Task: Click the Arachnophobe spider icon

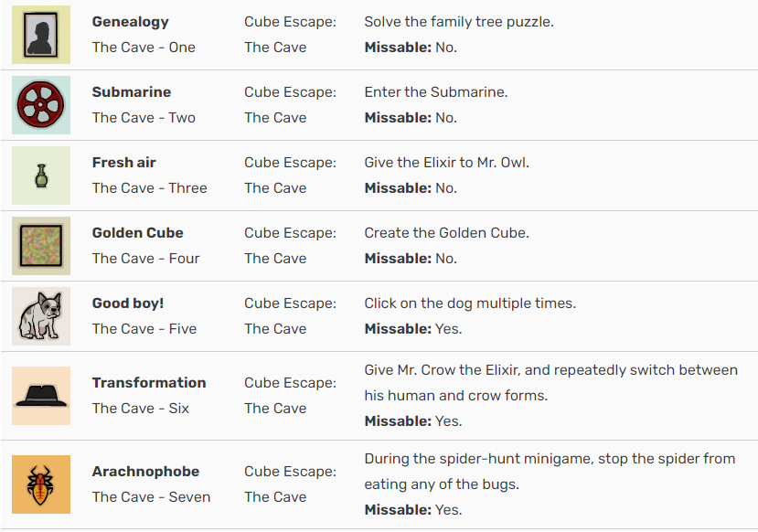Action: pos(41,484)
